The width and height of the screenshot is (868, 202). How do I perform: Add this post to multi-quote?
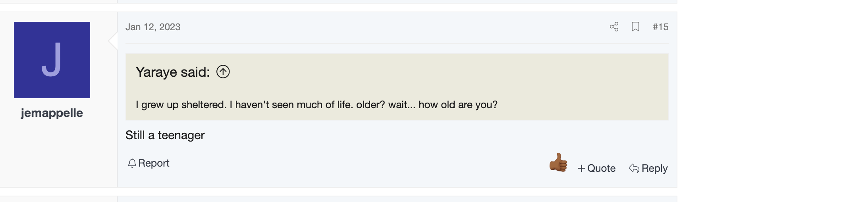pos(596,169)
